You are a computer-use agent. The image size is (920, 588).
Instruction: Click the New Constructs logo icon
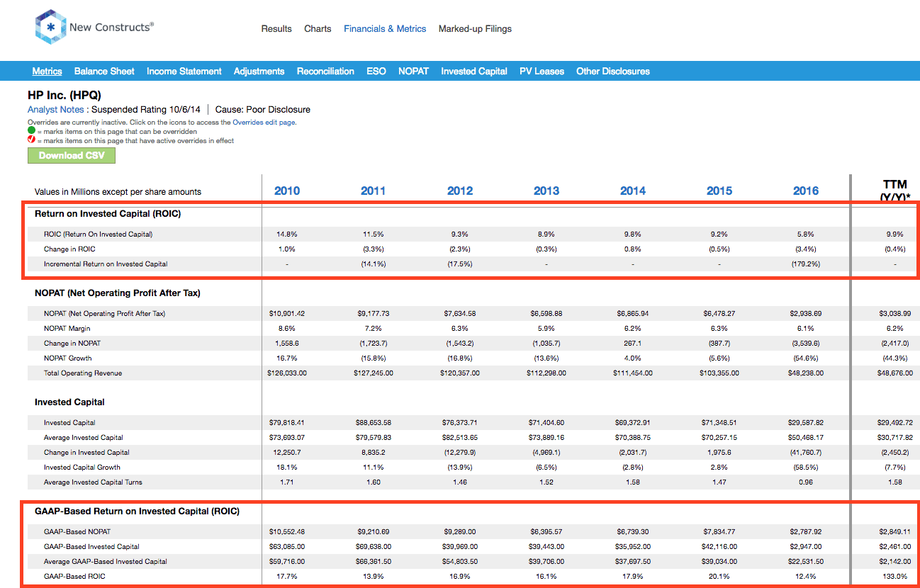50,28
